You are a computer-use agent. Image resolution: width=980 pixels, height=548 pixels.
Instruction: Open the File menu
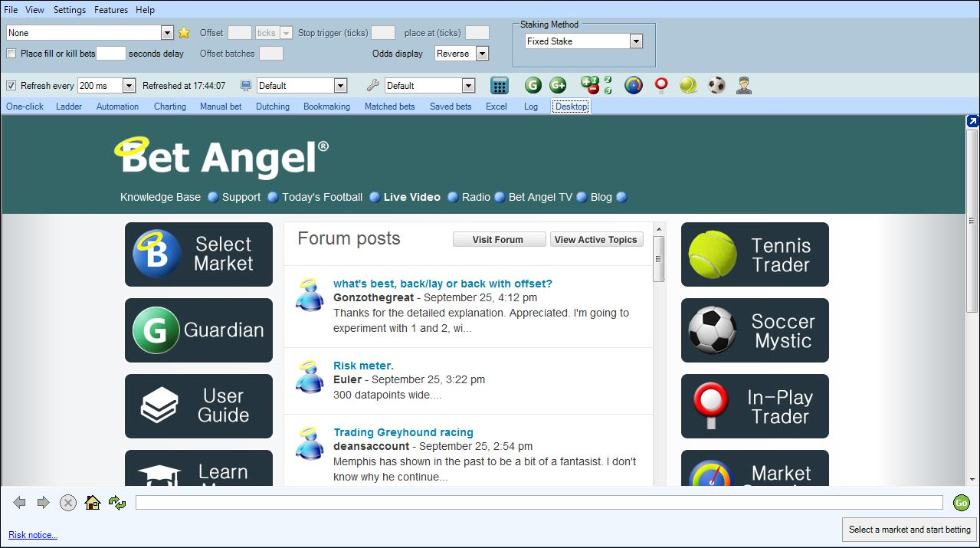(11, 10)
